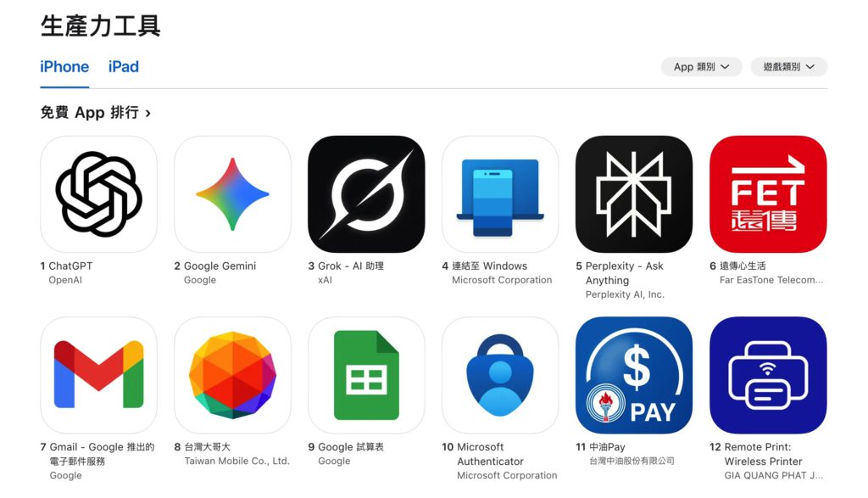Select the iPhone tab
The height and width of the screenshot is (498, 868).
[64, 67]
